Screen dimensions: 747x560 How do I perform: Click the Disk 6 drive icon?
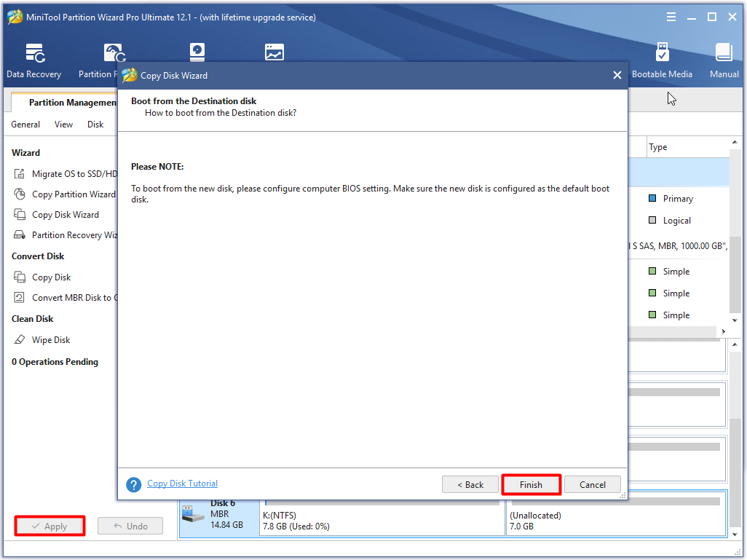click(193, 514)
